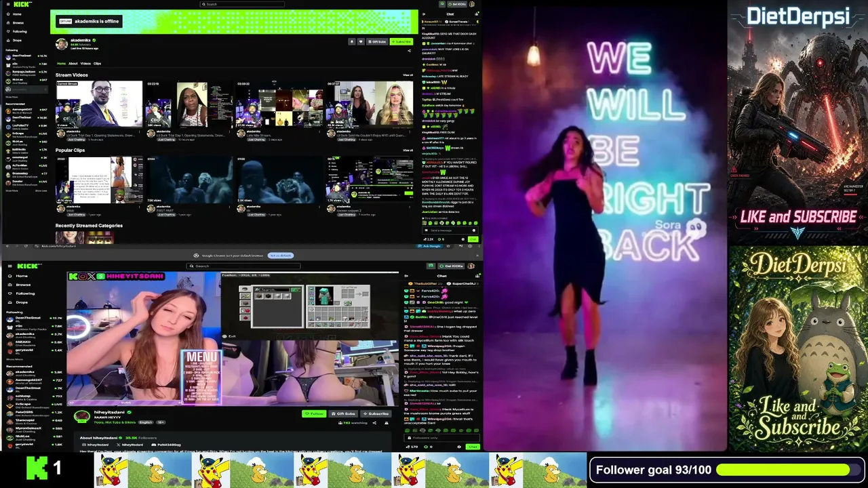Click Set as default in Chrome notification bar
Screen dimensions: 868x488
281,256
